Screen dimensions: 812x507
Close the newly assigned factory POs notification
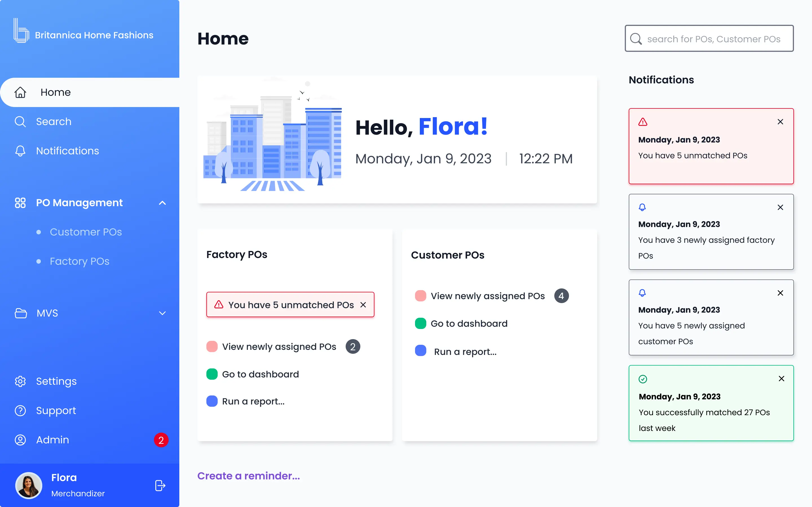click(780, 208)
